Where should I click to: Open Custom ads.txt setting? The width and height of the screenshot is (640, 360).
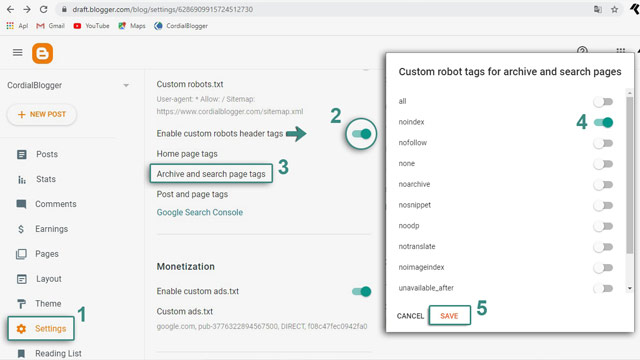click(184, 311)
